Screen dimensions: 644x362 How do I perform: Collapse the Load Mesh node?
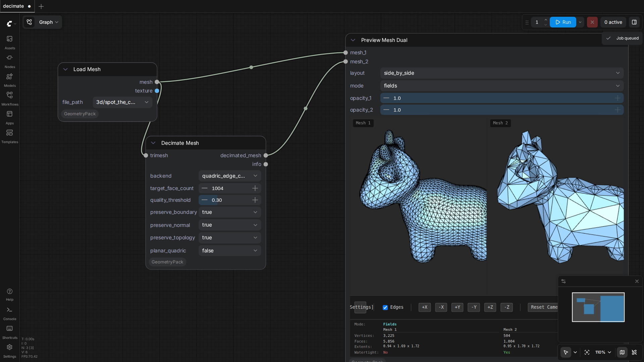pos(65,69)
